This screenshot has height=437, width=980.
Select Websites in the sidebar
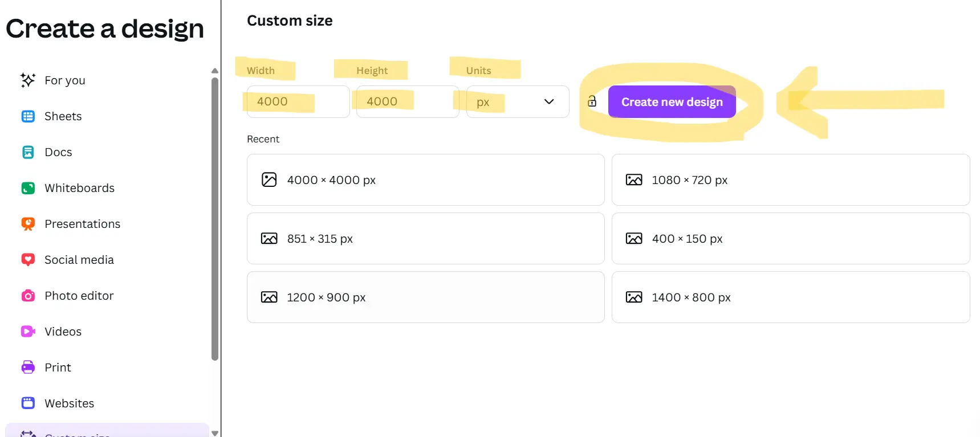pos(69,403)
